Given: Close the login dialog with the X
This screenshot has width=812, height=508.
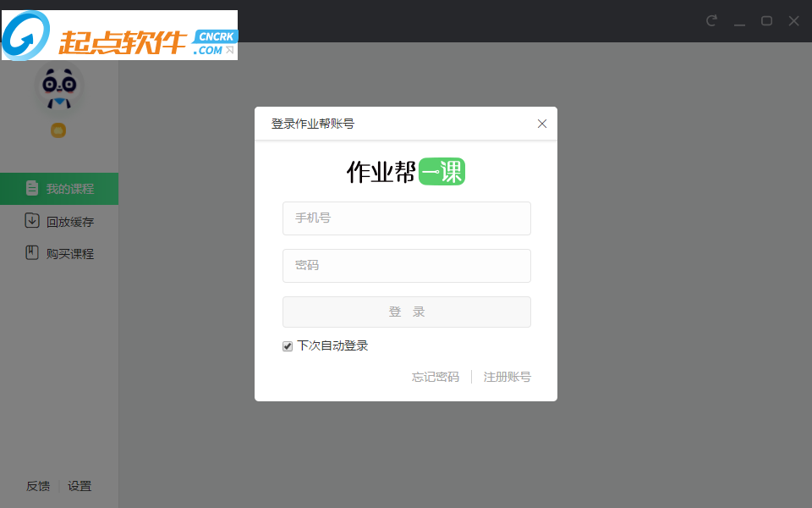Looking at the screenshot, I should pyautogui.click(x=541, y=124).
